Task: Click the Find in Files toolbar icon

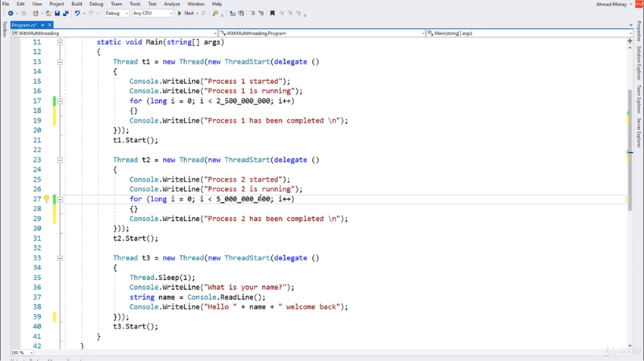Action: (x=215, y=13)
